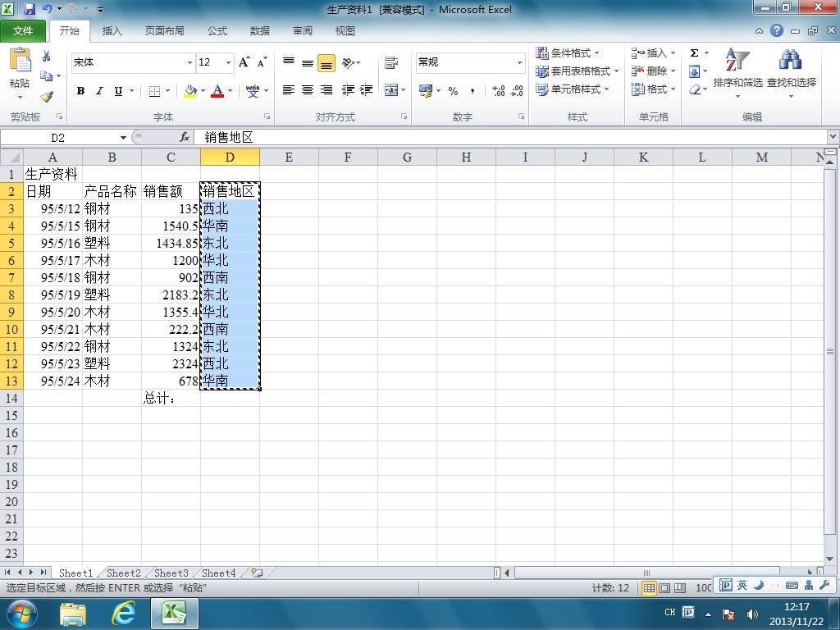Open the font size 12 dropdown

point(228,62)
